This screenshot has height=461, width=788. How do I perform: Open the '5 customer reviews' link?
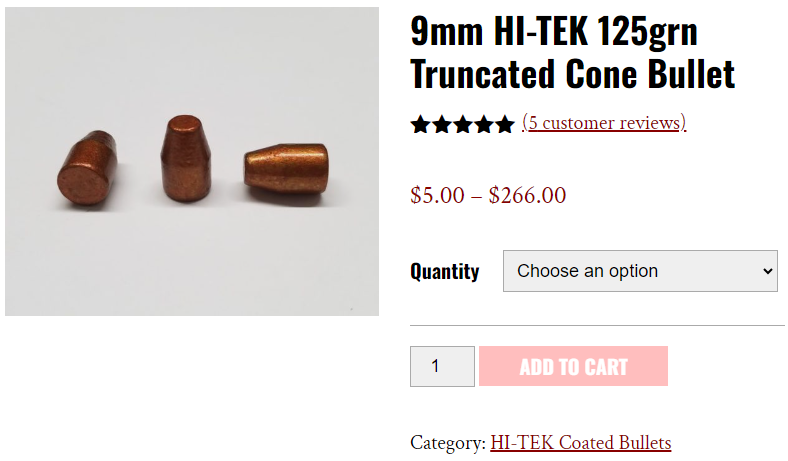604,123
